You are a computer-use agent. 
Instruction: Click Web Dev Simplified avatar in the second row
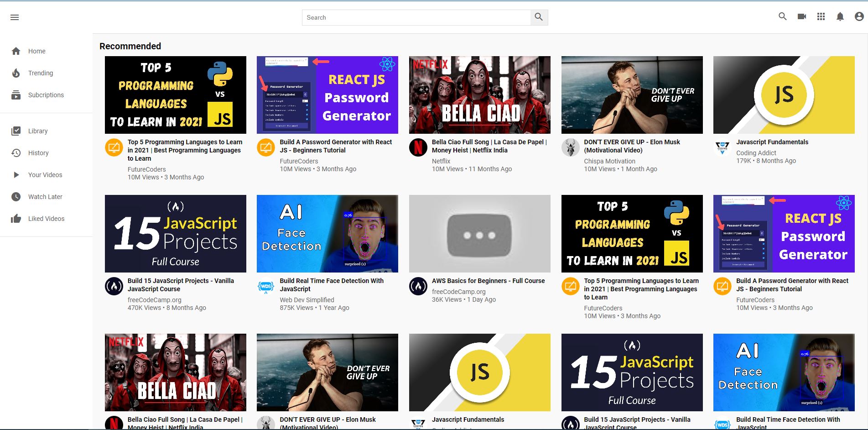pyautogui.click(x=266, y=286)
